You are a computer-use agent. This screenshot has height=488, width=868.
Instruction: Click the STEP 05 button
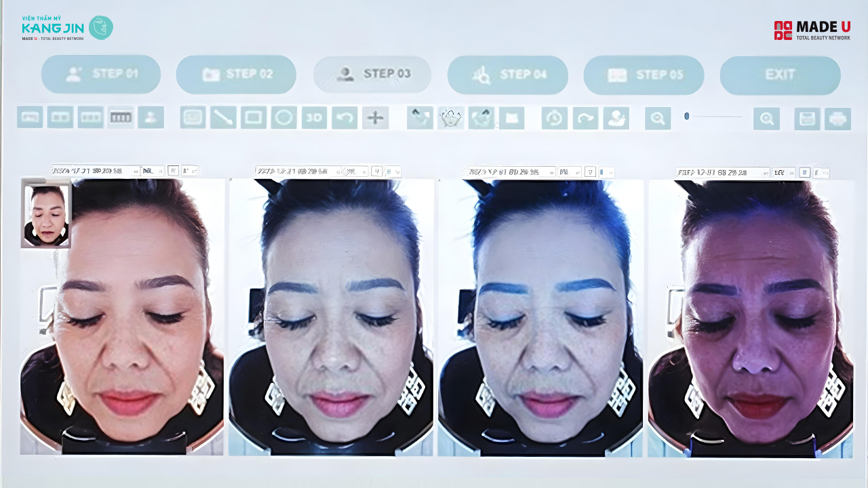click(x=644, y=75)
